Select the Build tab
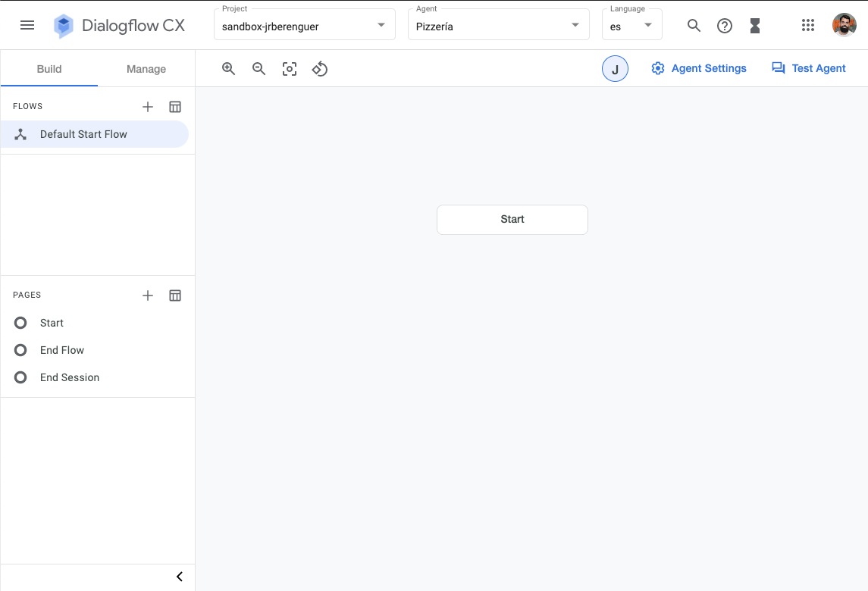The height and width of the screenshot is (591, 868). [49, 68]
